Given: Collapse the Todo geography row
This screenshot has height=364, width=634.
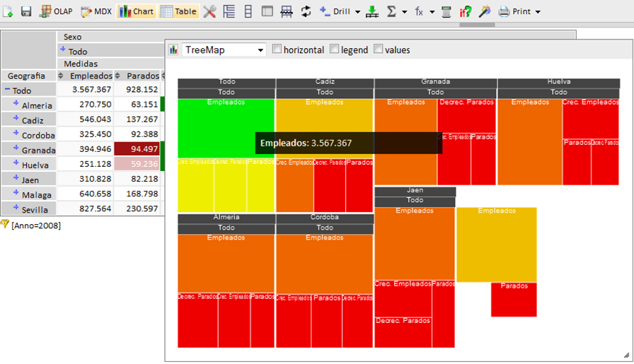Looking at the screenshot, I should tap(7, 90).
